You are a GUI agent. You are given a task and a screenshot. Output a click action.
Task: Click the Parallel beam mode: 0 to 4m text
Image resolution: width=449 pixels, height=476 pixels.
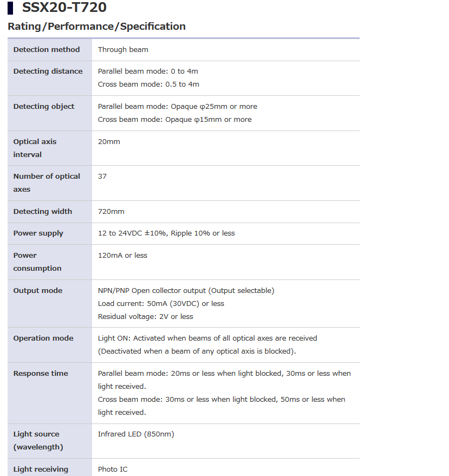(148, 71)
